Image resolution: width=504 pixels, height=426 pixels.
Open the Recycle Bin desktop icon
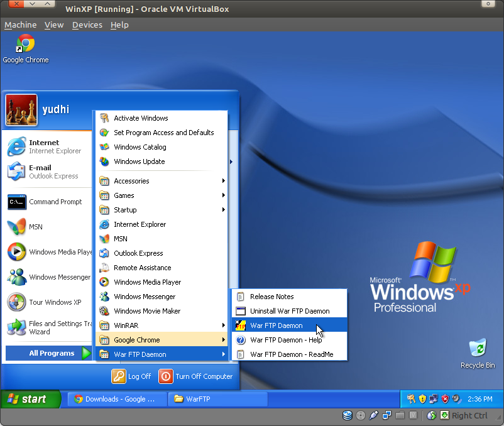click(478, 353)
